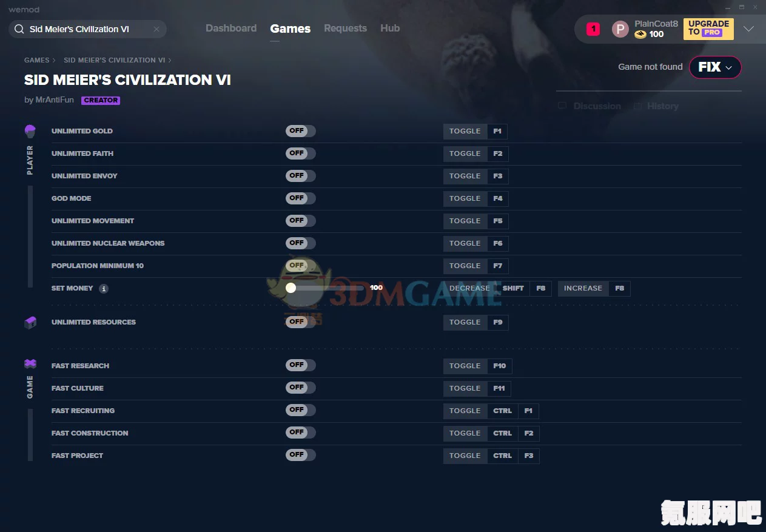Click Toggle hotkey button for Unlimited Movement
The image size is (766, 532).
(x=465, y=221)
